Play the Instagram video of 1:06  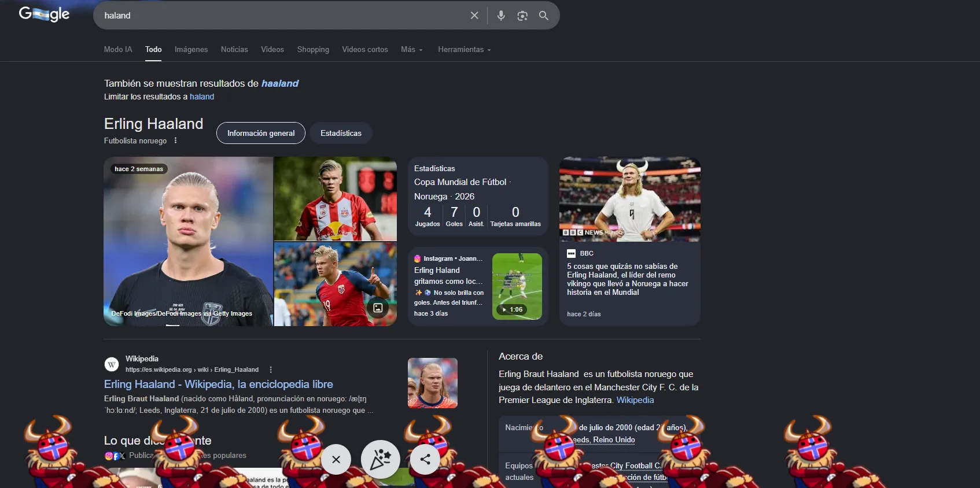[517, 286]
